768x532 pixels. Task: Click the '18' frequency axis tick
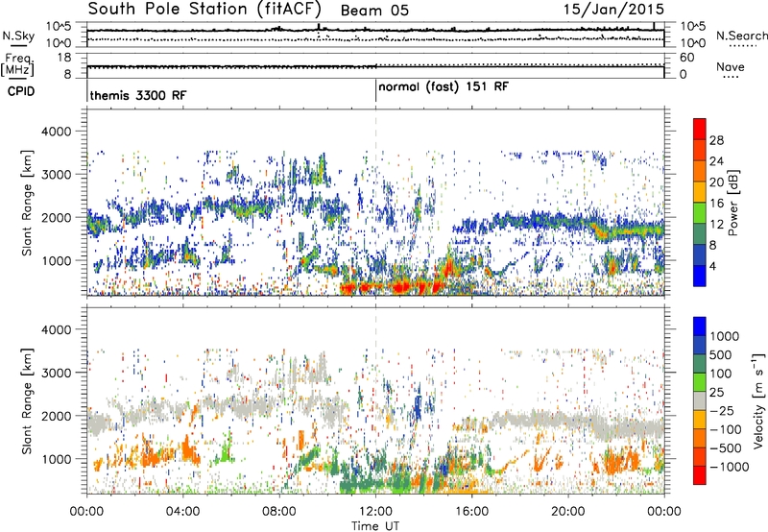coord(64,58)
